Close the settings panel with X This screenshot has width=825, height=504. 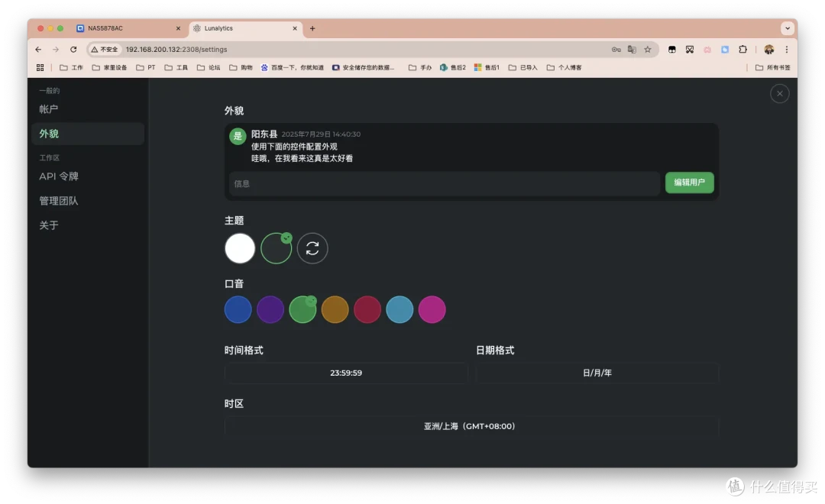coord(780,94)
